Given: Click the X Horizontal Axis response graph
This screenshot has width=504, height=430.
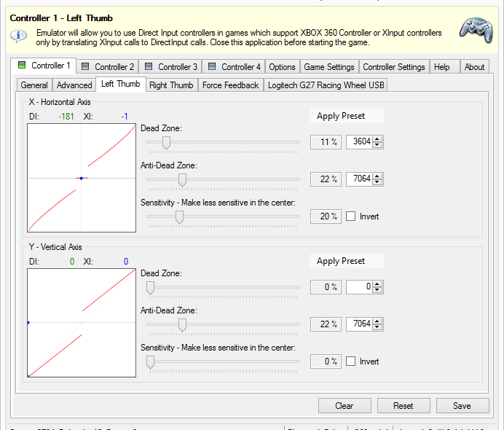Looking at the screenshot, I should tap(82, 178).
